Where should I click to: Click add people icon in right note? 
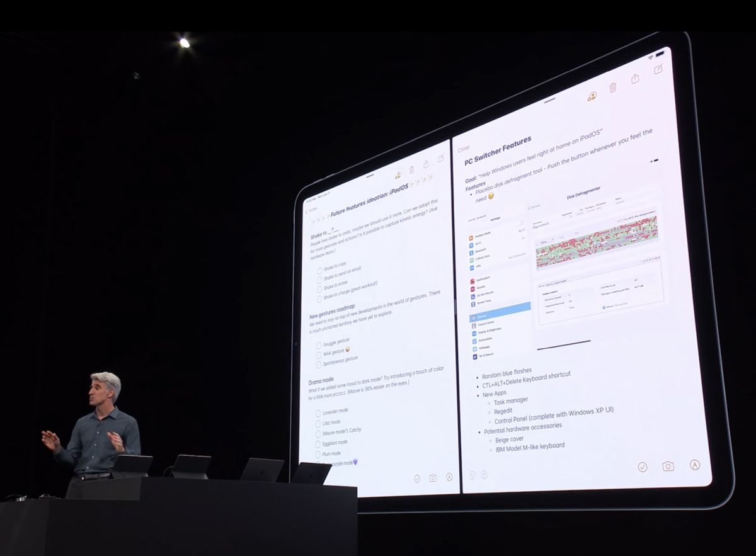pyautogui.click(x=592, y=96)
